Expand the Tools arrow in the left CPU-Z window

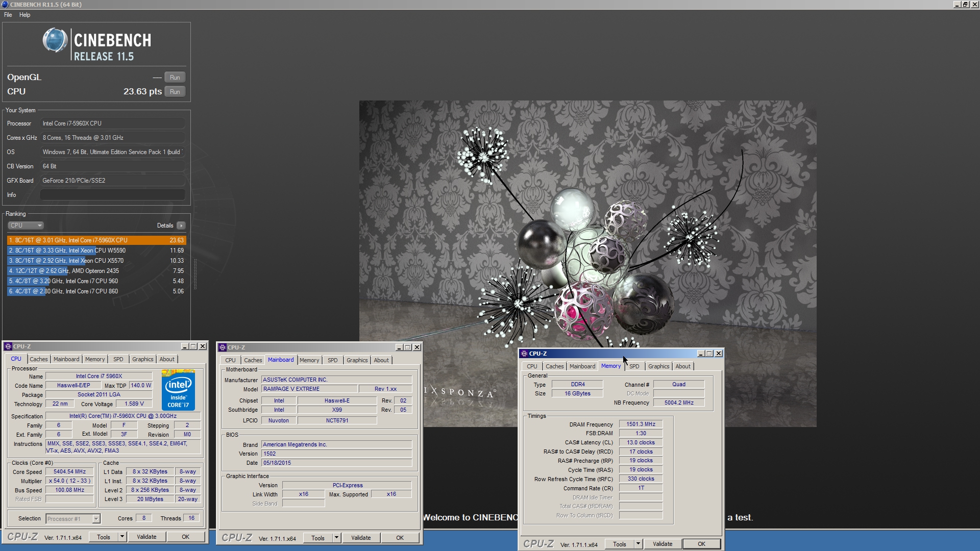pos(122,537)
